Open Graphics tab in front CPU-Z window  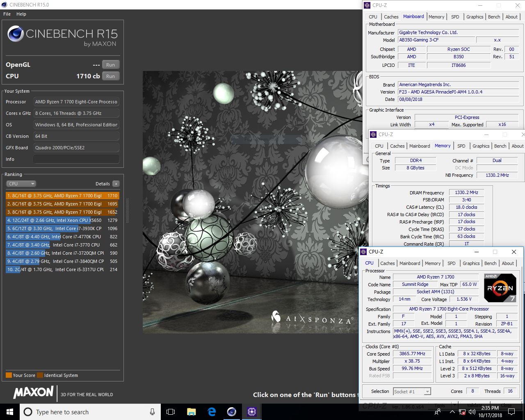click(x=471, y=263)
